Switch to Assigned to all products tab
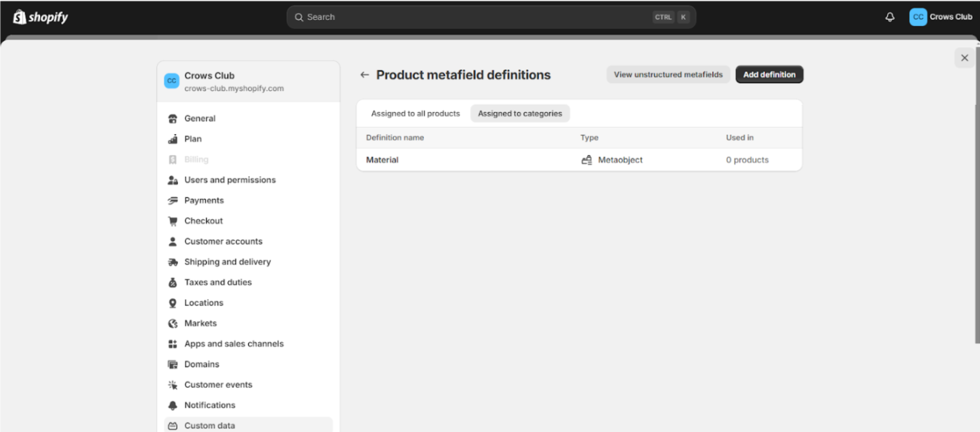 click(x=415, y=113)
